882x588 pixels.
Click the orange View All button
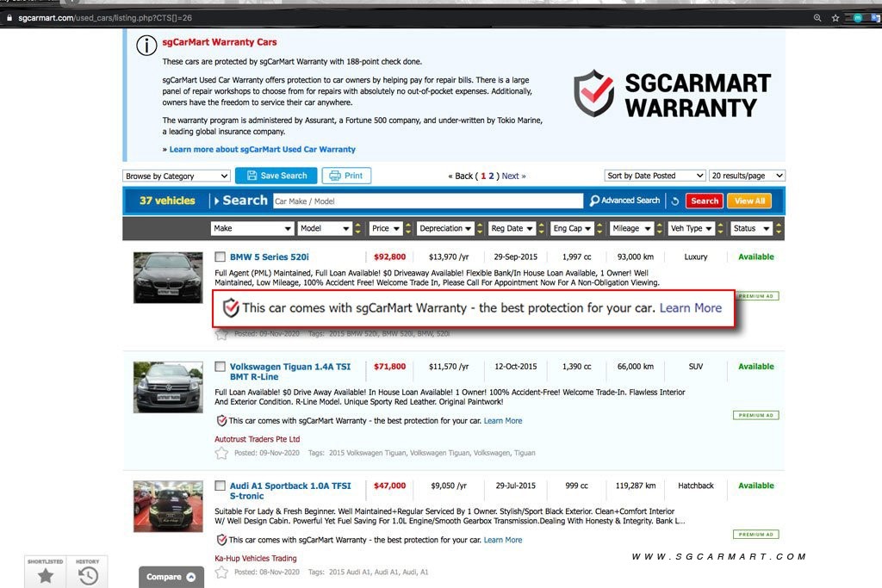[x=749, y=201]
